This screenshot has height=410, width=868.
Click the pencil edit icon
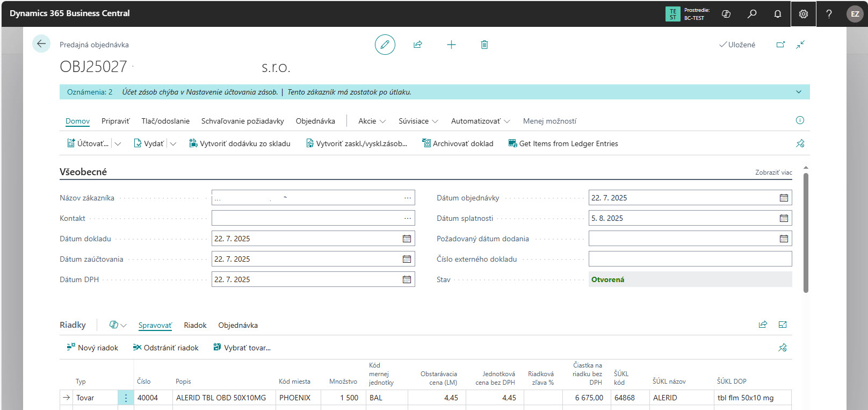385,45
